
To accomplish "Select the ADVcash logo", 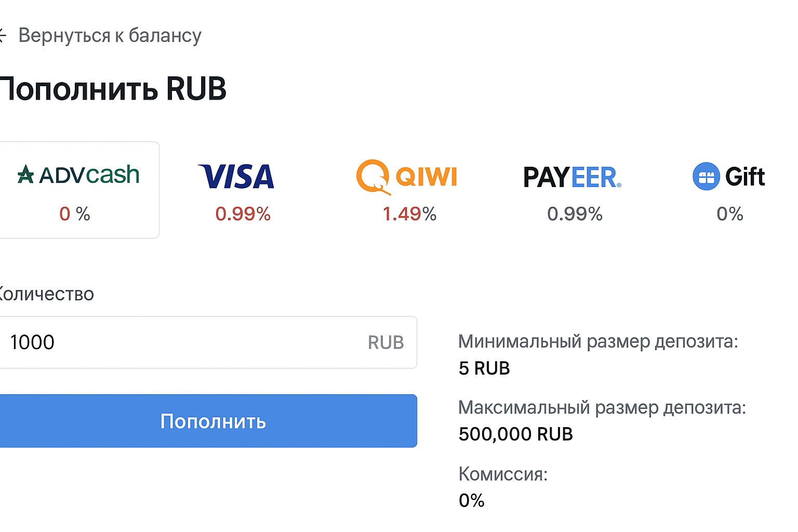I will coord(78,175).
